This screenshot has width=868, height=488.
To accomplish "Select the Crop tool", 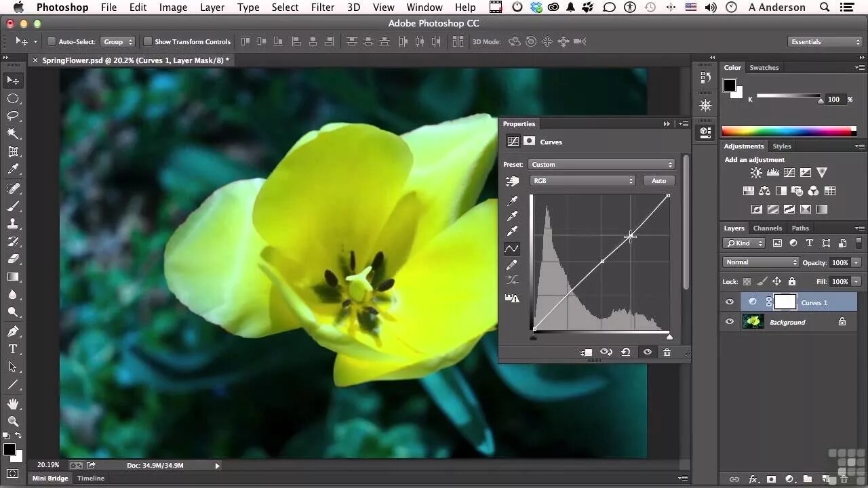I will tap(13, 152).
